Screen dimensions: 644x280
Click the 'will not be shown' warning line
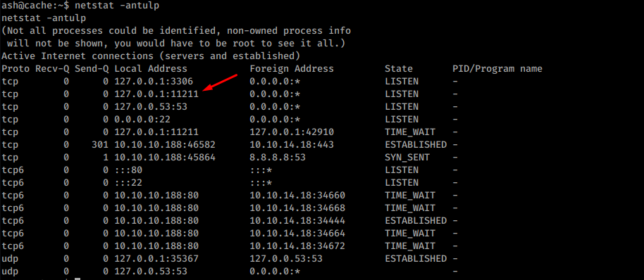click(176, 44)
